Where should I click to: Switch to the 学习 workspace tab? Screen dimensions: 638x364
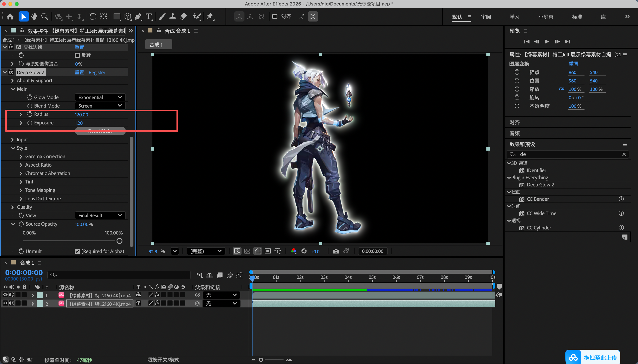point(514,17)
